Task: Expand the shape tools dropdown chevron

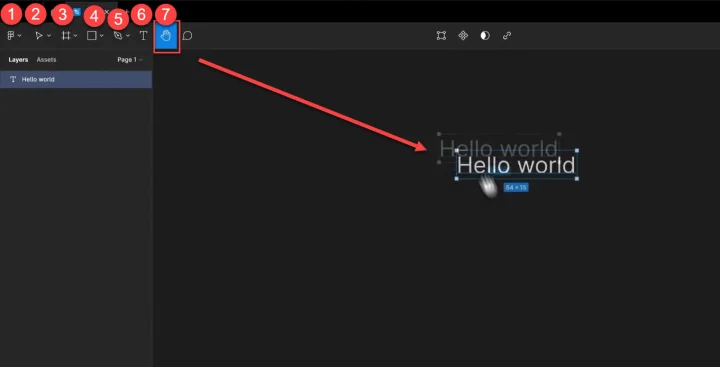Action: pyautogui.click(x=101, y=36)
